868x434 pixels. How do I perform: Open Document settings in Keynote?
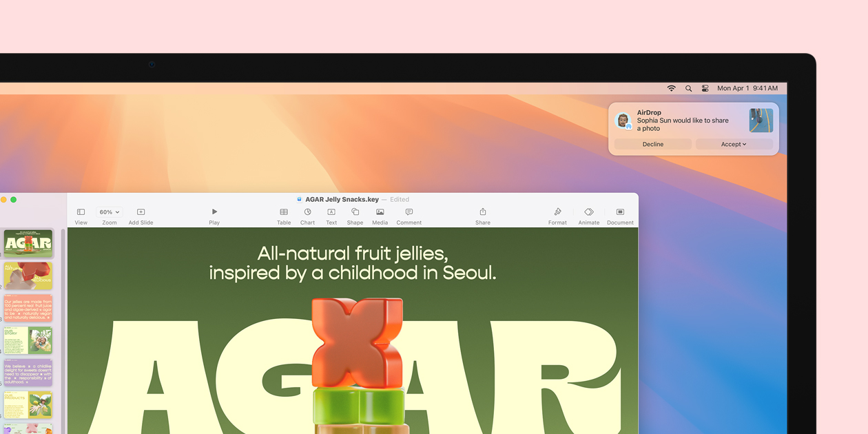(619, 215)
